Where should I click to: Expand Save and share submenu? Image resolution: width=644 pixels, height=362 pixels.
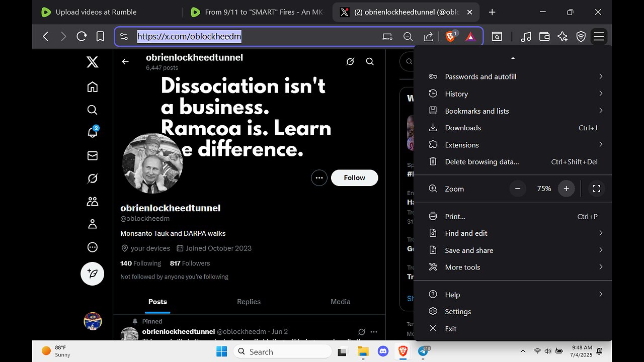click(513, 250)
